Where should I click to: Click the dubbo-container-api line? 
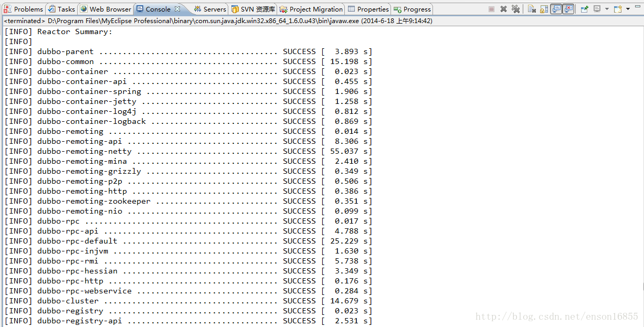coord(188,81)
